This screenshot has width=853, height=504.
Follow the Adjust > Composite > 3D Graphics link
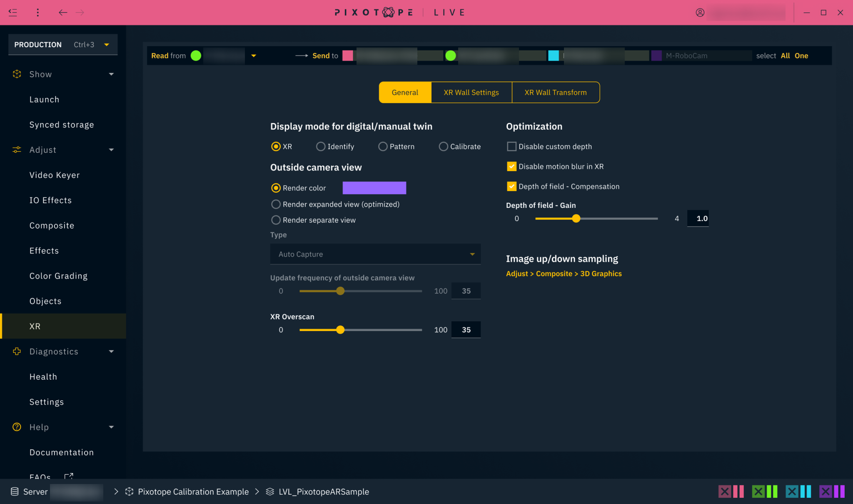(x=564, y=274)
